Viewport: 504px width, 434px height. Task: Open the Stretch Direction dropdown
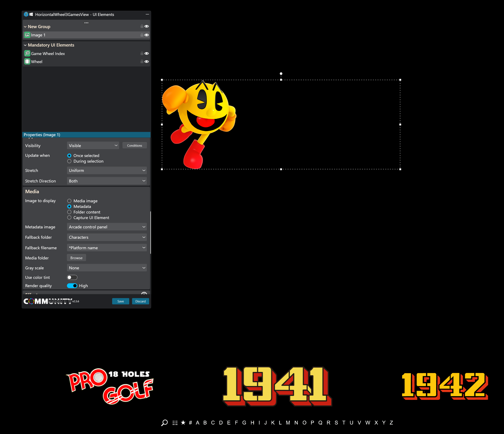107,181
